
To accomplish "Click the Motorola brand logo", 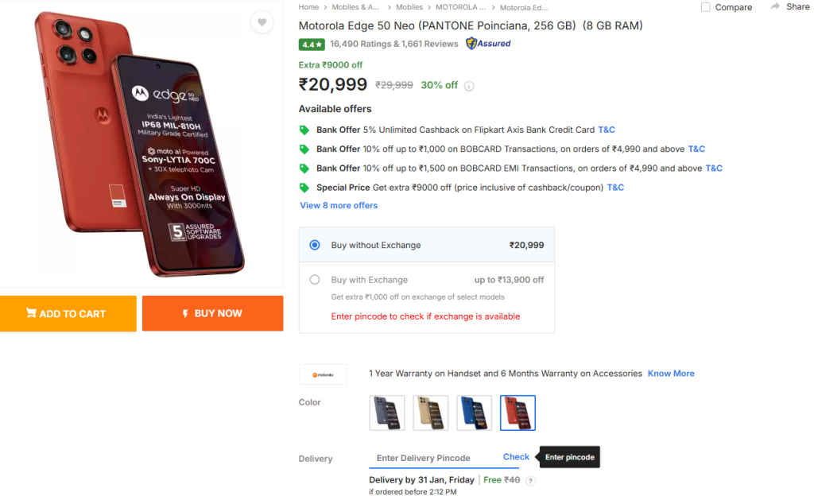I will point(323,374).
